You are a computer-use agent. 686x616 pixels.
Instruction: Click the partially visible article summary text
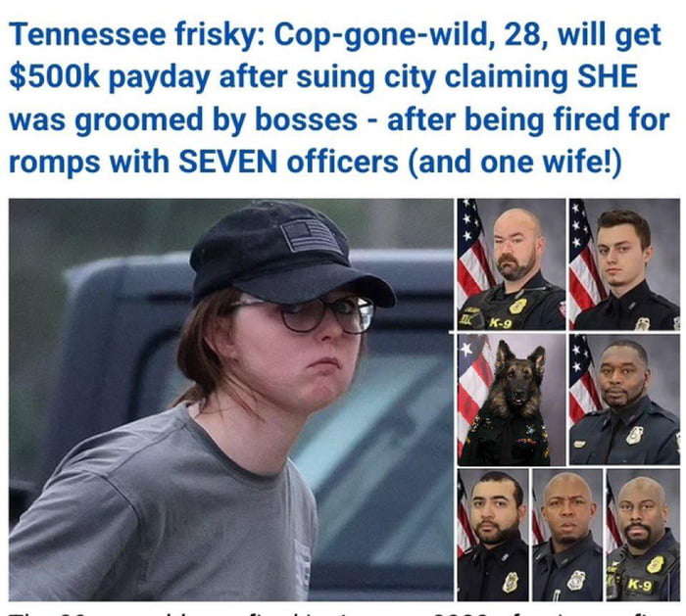coord(339,611)
